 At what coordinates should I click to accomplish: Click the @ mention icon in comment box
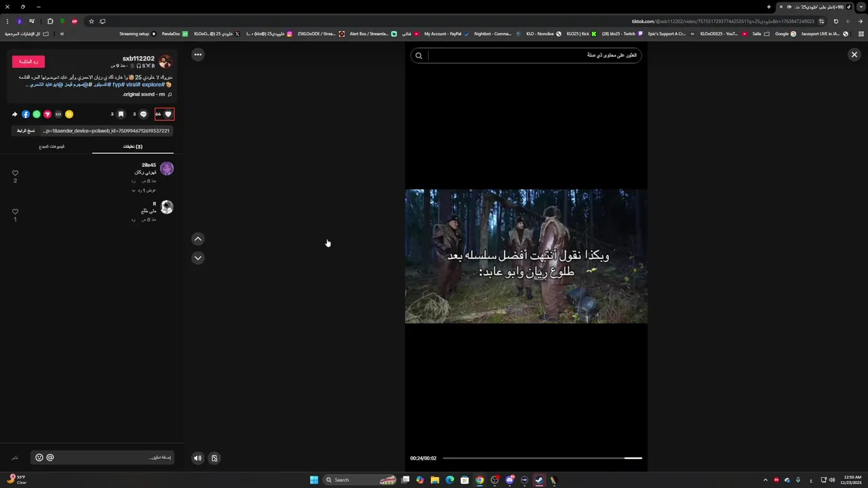coord(50,457)
